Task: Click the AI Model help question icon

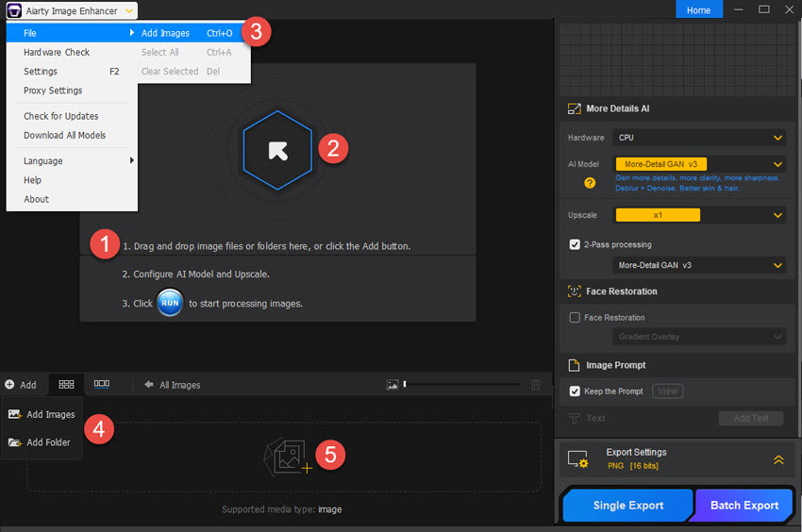Action: (x=590, y=183)
